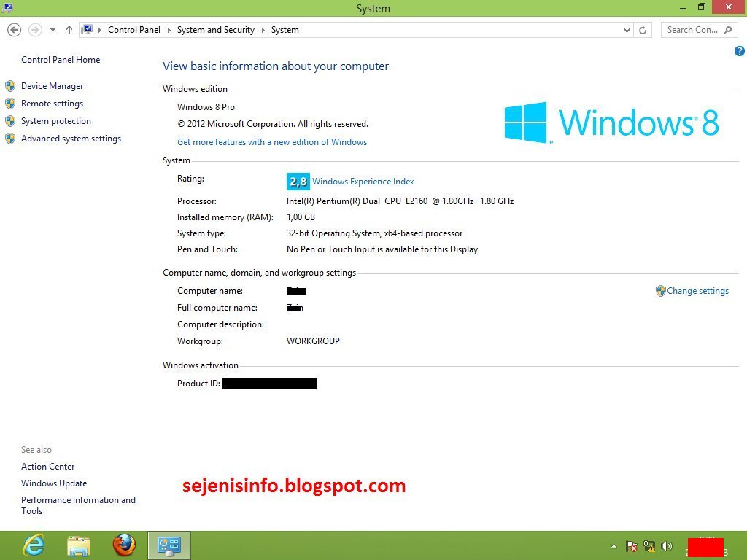747x560 pixels.
Task: Open Performance Information and Tools
Action: pyautogui.click(x=78, y=505)
